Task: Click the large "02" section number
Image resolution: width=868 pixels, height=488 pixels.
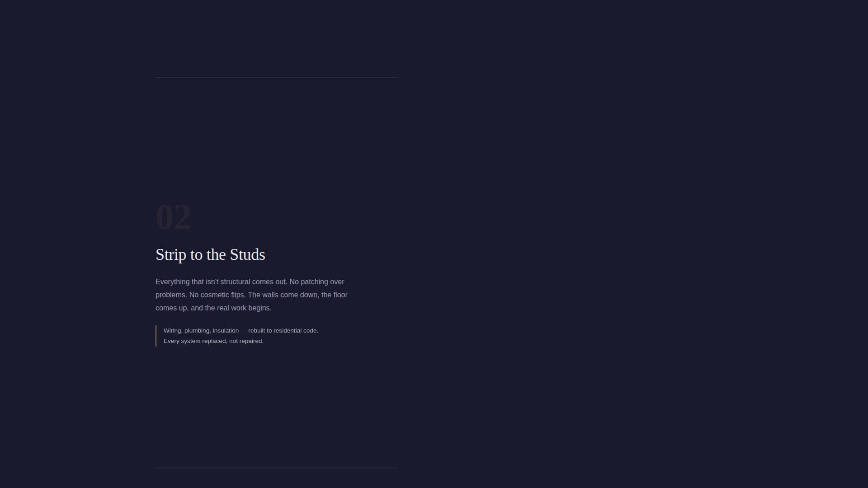Action: point(174,217)
